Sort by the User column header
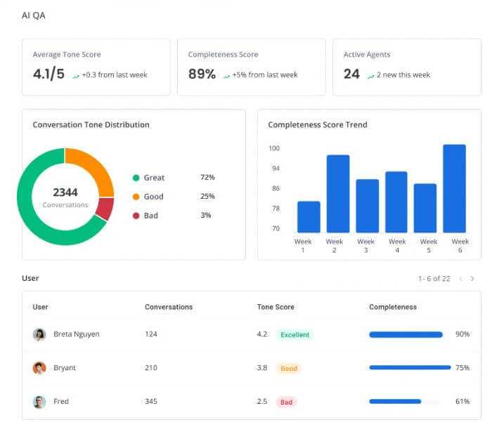The width and height of the screenshot is (504, 446). pyautogui.click(x=40, y=307)
